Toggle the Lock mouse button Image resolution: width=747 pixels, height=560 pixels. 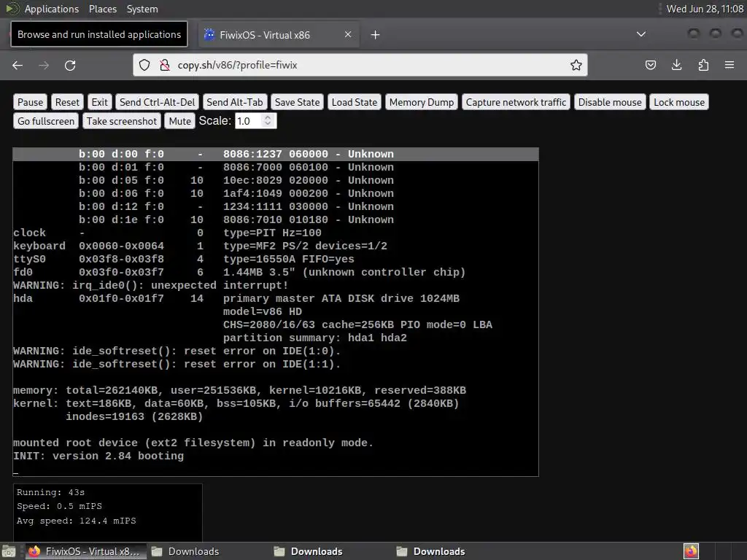pos(679,102)
